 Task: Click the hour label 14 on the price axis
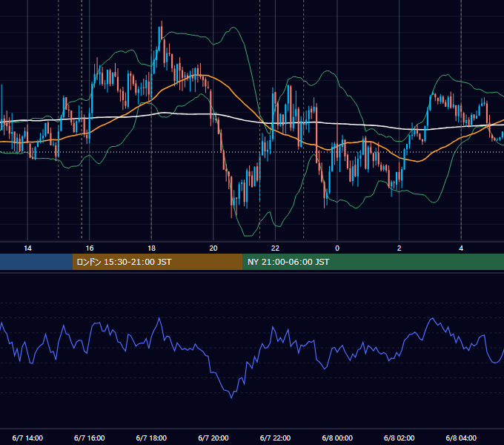(x=27, y=248)
